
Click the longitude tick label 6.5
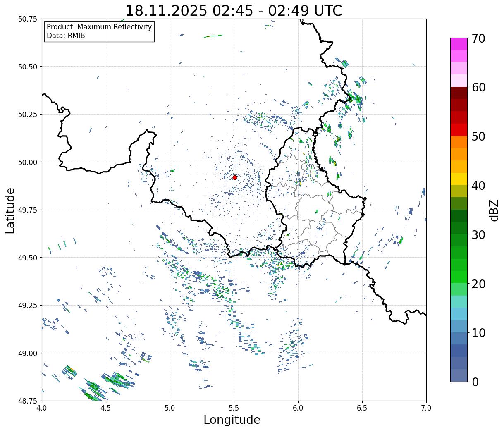362,408
